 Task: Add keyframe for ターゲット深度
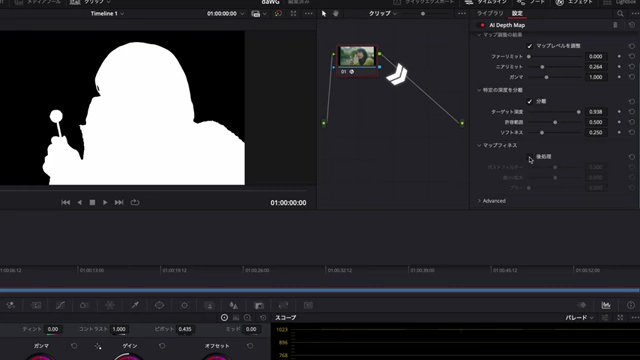point(619,111)
